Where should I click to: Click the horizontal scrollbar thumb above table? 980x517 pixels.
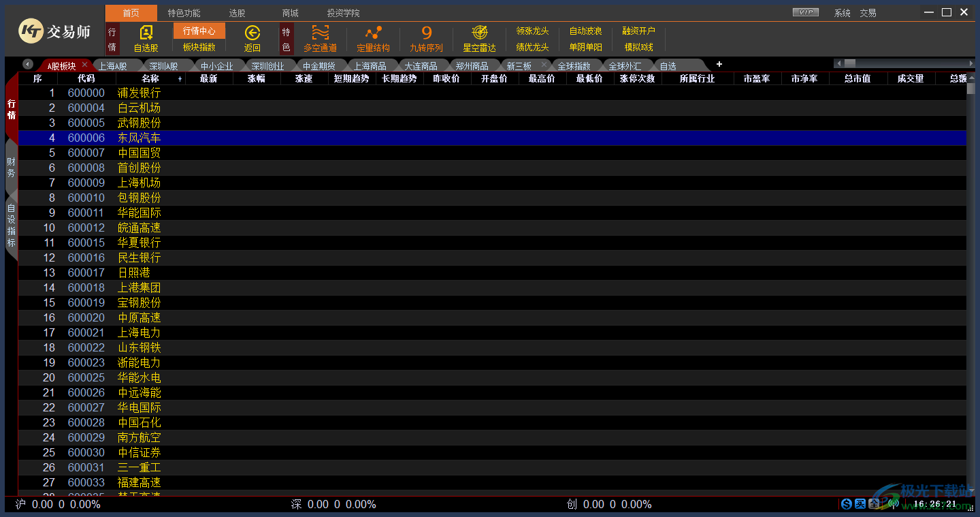[850, 63]
